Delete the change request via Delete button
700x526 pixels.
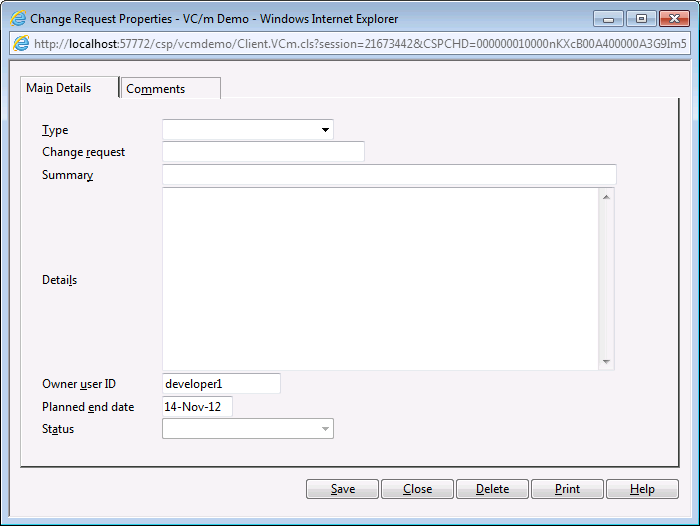pos(492,489)
